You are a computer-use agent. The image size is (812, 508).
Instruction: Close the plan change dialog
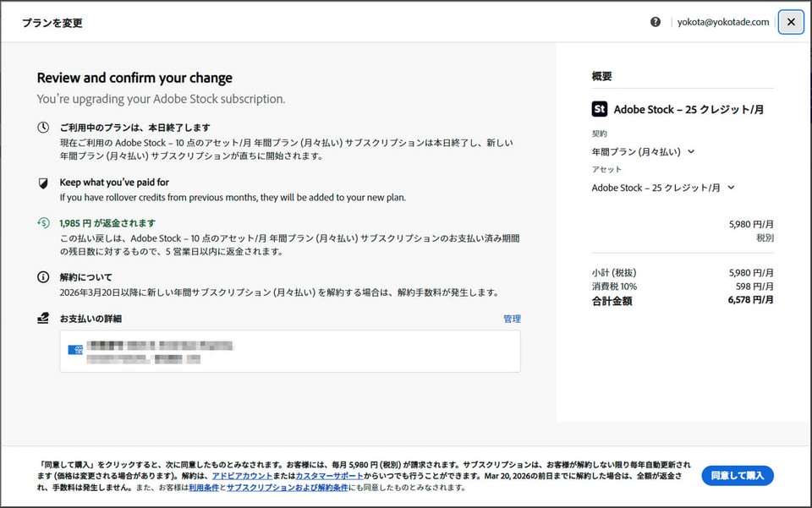coord(791,22)
